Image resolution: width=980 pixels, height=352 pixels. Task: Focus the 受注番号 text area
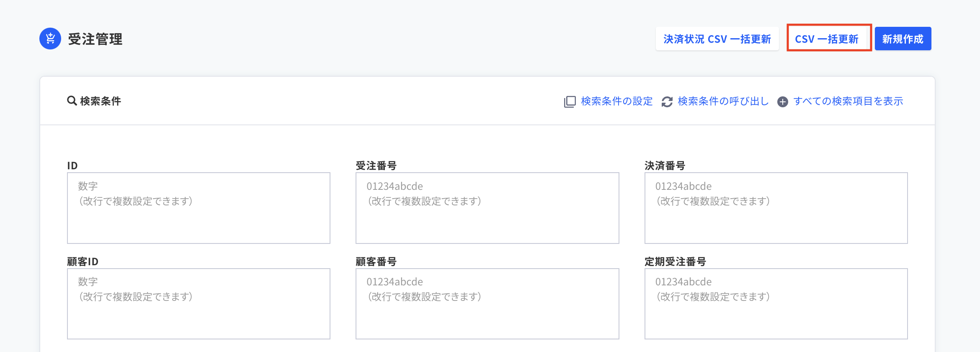[x=487, y=208]
